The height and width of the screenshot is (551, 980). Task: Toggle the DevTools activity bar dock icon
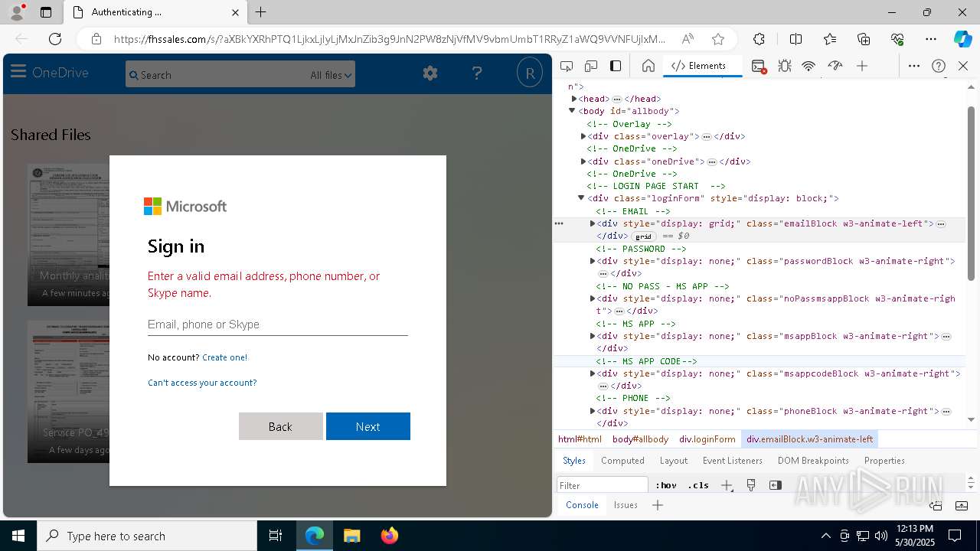[616, 67]
